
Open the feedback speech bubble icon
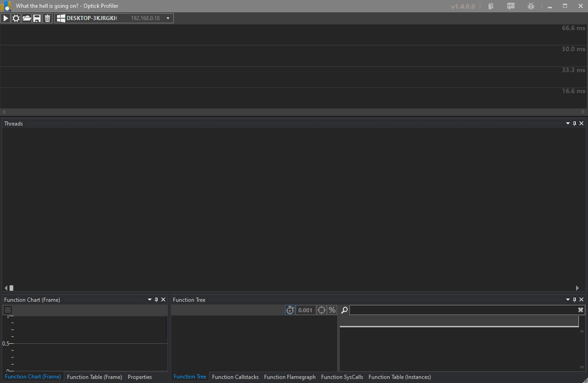tap(511, 6)
